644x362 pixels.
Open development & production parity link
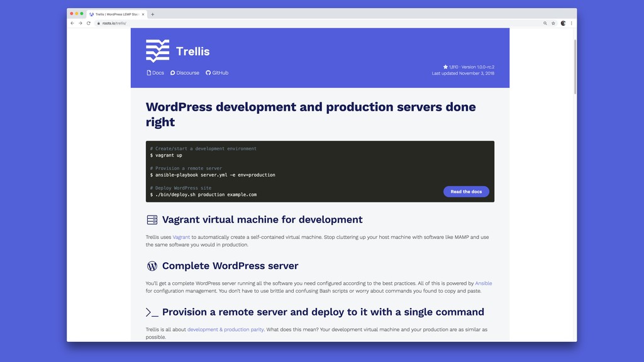(226, 329)
